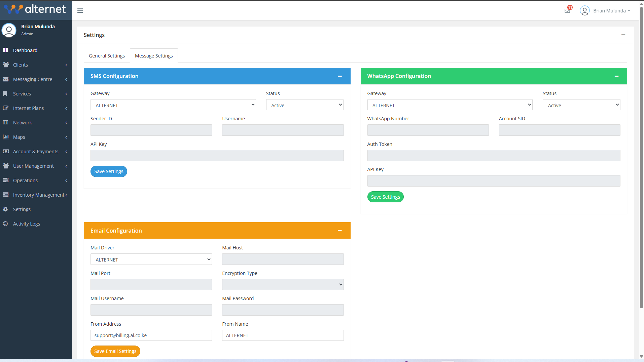Open the Encryption Type dropdown
The image size is (644, 362).
click(x=282, y=284)
